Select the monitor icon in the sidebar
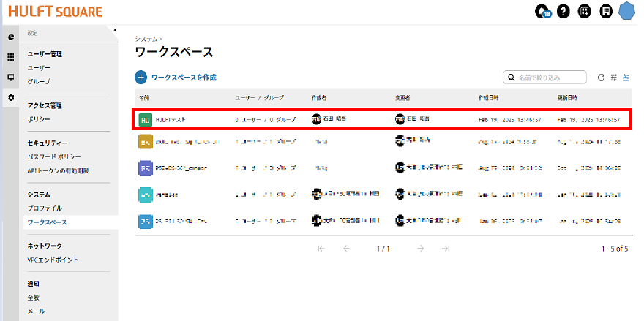This screenshot has width=644, height=321. 11,77
